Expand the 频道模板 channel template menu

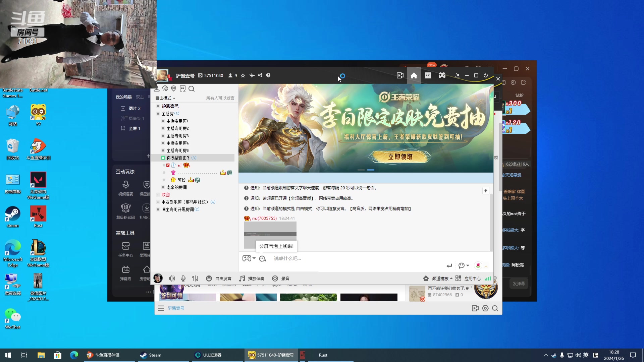(x=438, y=279)
